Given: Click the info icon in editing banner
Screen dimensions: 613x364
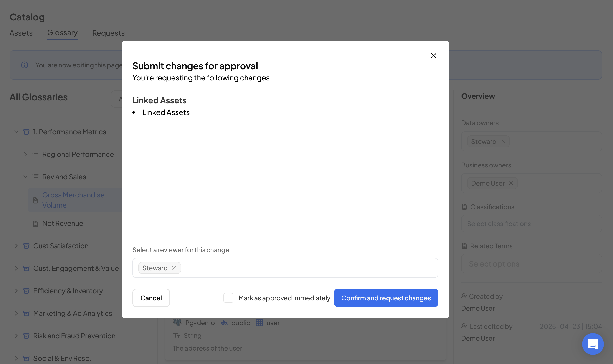Looking at the screenshot, I should [x=25, y=65].
